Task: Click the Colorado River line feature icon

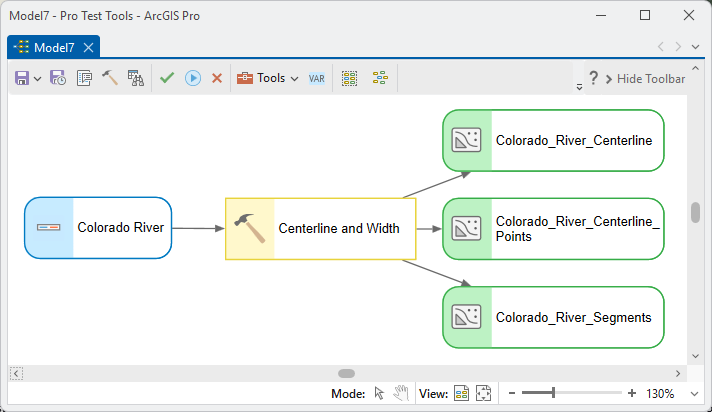Action: pos(49,227)
